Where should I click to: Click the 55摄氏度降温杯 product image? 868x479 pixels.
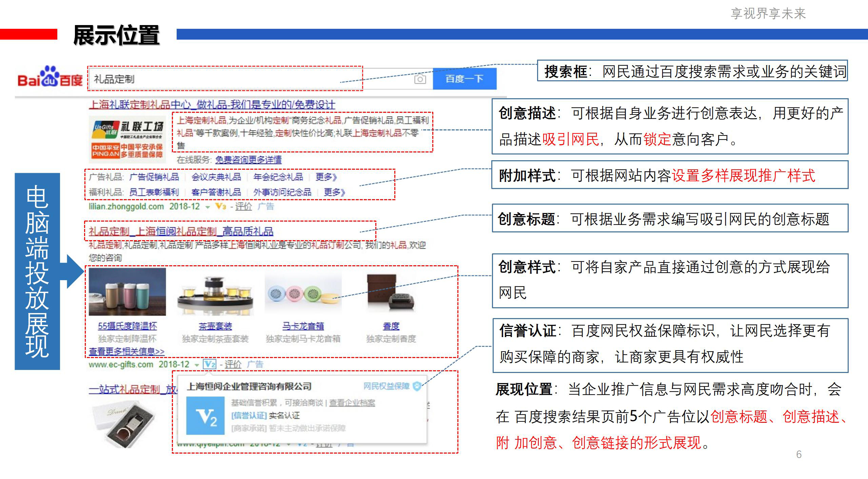tap(127, 292)
